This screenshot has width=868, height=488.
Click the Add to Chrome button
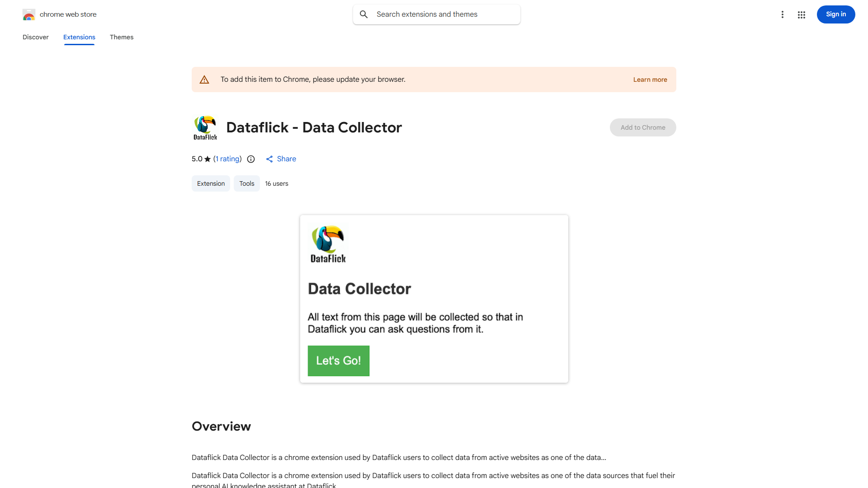click(x=642, y=127)
